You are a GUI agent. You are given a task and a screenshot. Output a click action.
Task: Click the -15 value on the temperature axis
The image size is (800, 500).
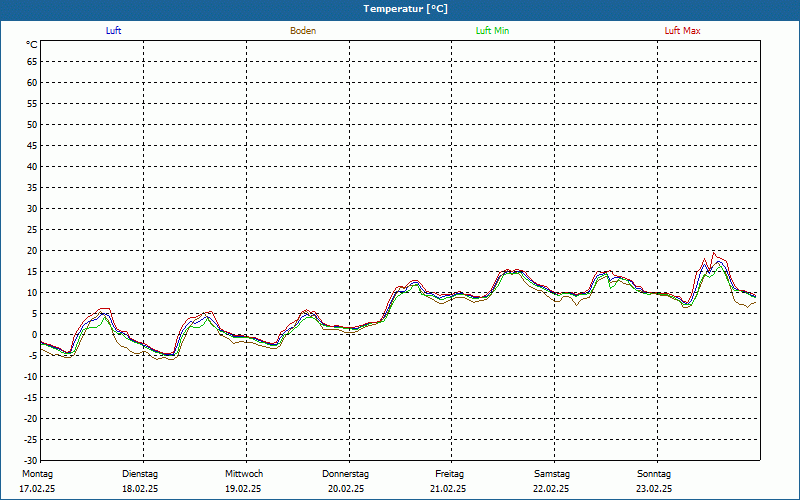[31, 397]
